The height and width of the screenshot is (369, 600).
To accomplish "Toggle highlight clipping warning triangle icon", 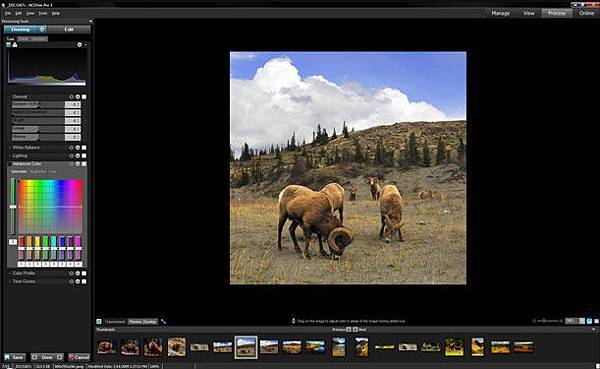I will [x=15, y=45].
